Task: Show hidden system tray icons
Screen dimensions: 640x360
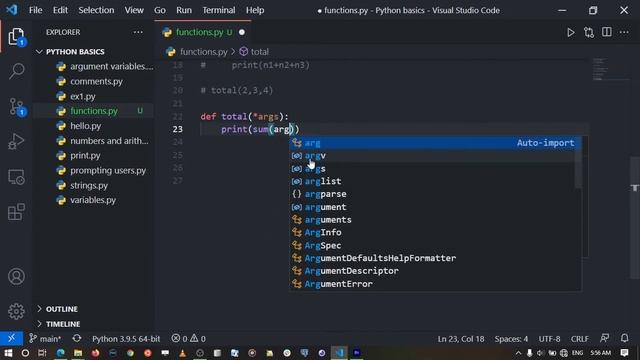Action: [518, 353]
